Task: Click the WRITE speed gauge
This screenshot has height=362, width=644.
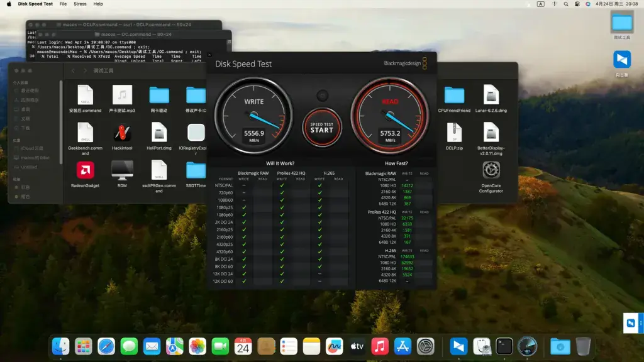Action: click(254, 116)
